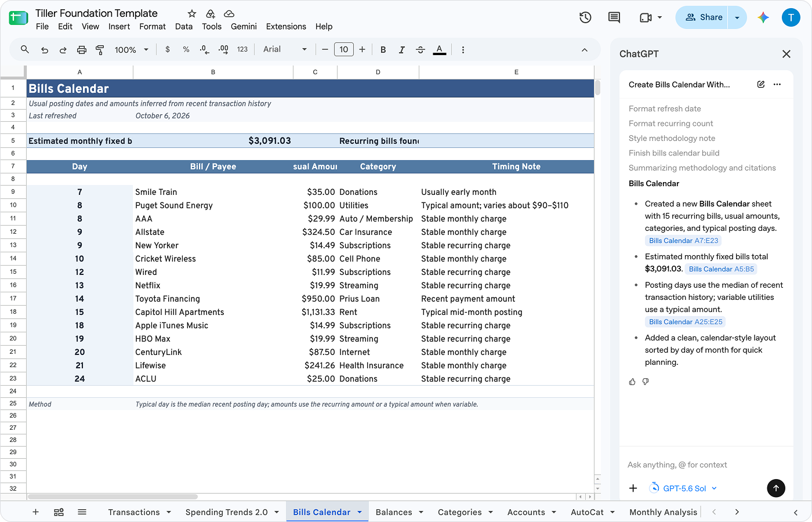Click the Share button

tap(703, 17)
